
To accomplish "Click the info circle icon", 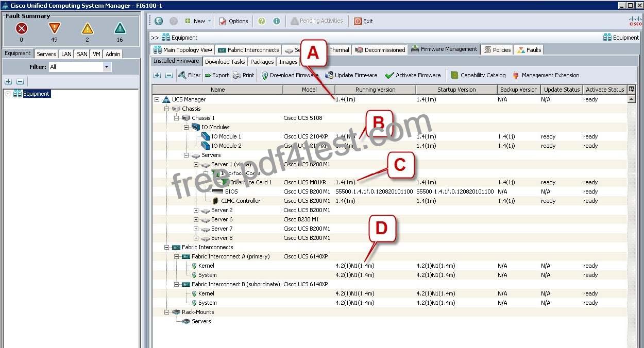I will 277,21.
